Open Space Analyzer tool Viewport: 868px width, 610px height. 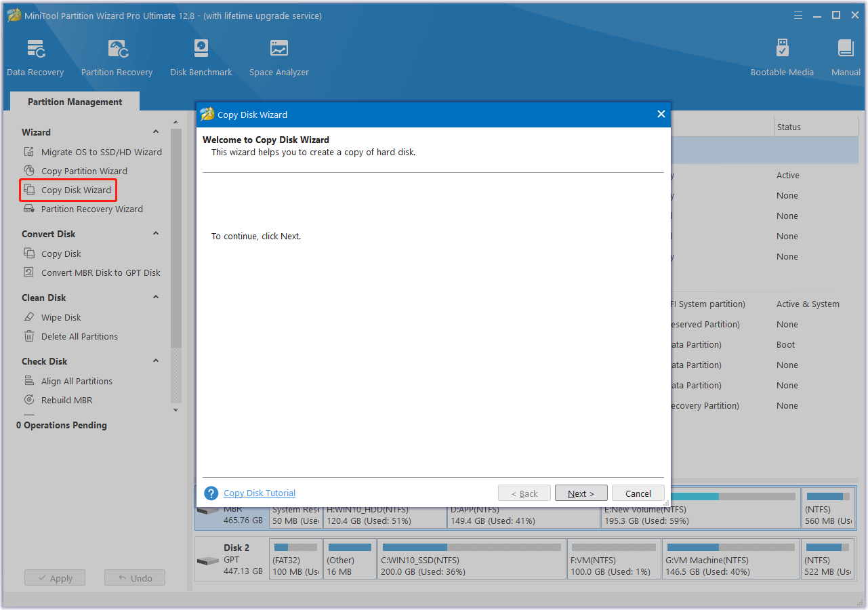pyautogui.click(x=278, y=58)
